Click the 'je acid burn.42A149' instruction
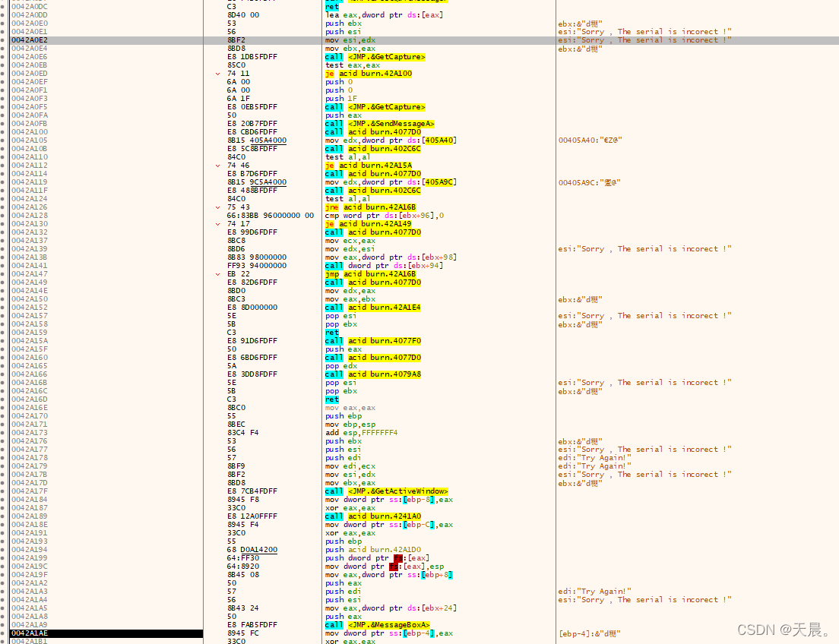The height and width of the screenshot is (644, 839). 369,223
